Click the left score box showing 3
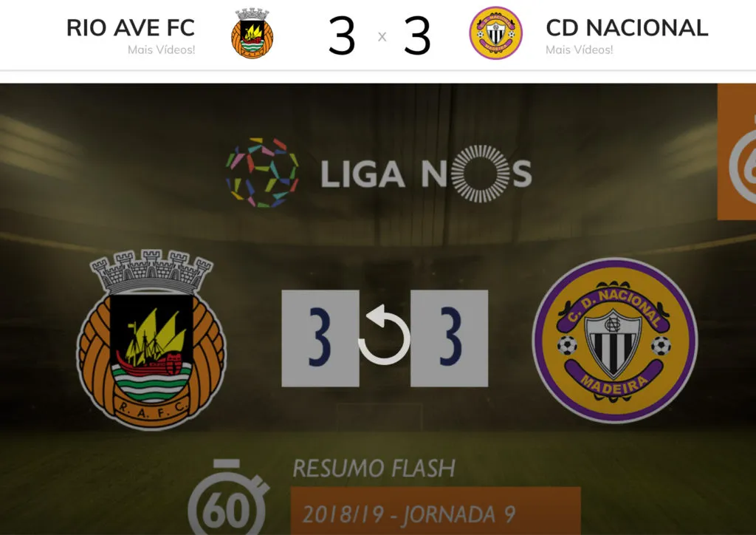 [320, 338]
